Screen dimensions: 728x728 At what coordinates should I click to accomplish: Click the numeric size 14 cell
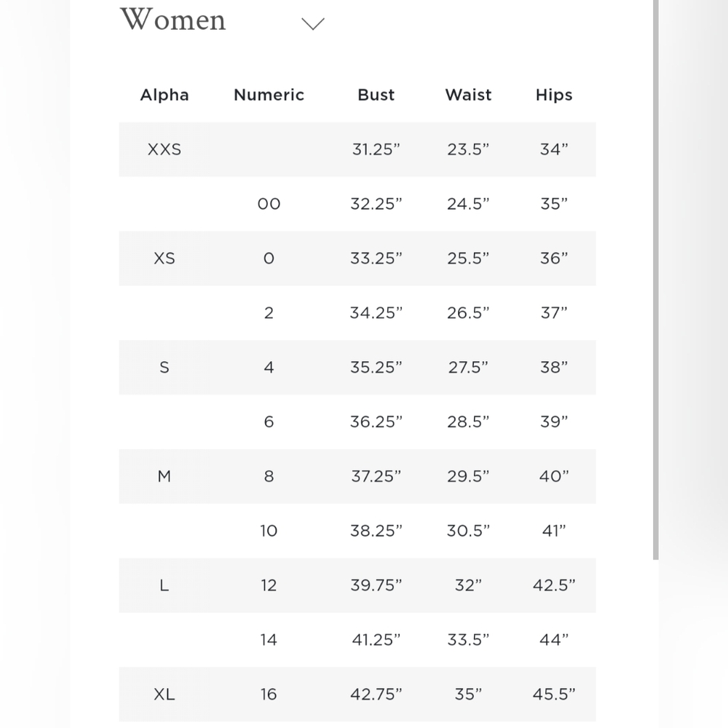(269, 640)
